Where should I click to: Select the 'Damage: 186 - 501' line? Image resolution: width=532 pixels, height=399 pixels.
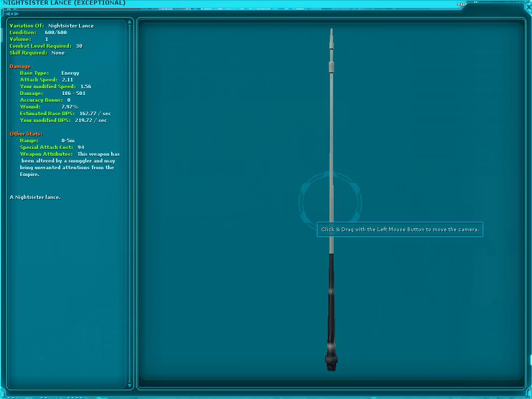point(52,94)
